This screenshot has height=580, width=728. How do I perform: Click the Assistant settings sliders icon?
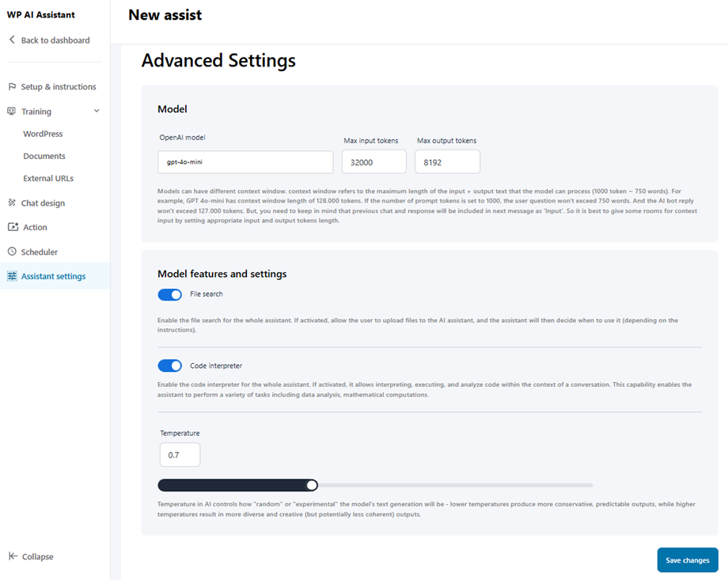(12, 276)
